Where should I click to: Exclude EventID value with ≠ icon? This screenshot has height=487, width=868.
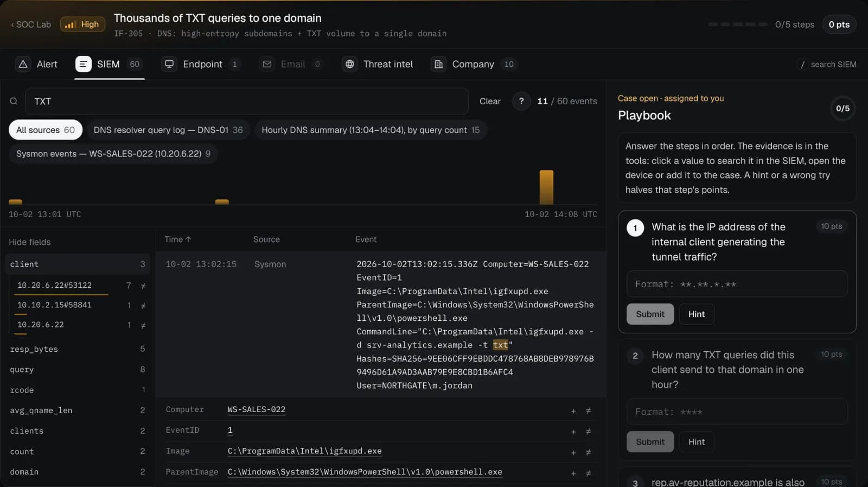point(588,432)
